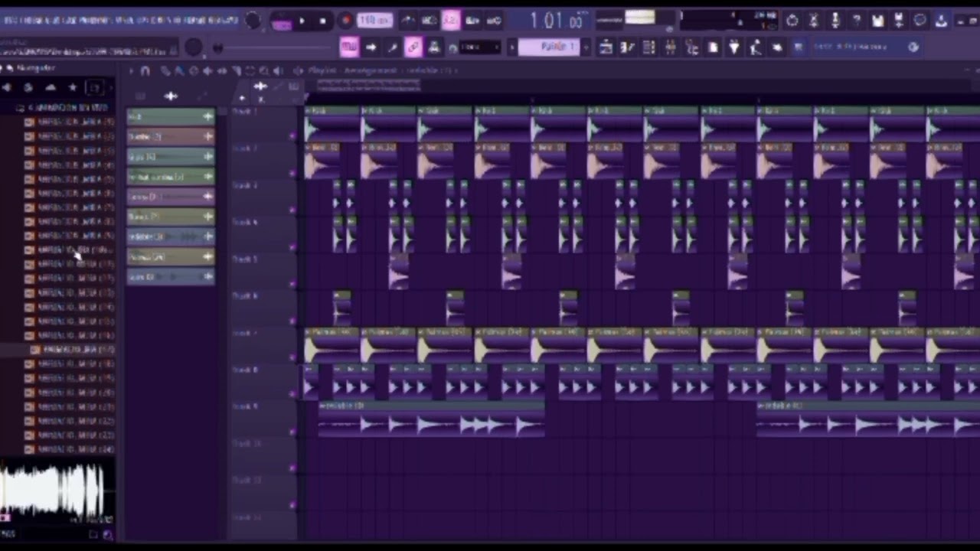This screenshot has height=551, width=980.
Task: Click the waveform preview in browser bottom
Action: tap(54, 491)
